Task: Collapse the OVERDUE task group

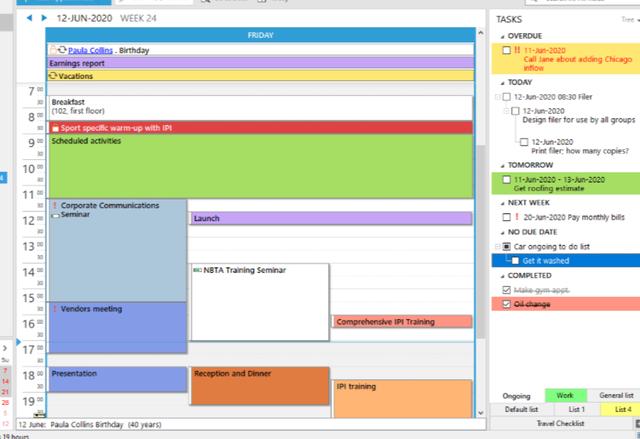Action: click(x=495, y=36)
